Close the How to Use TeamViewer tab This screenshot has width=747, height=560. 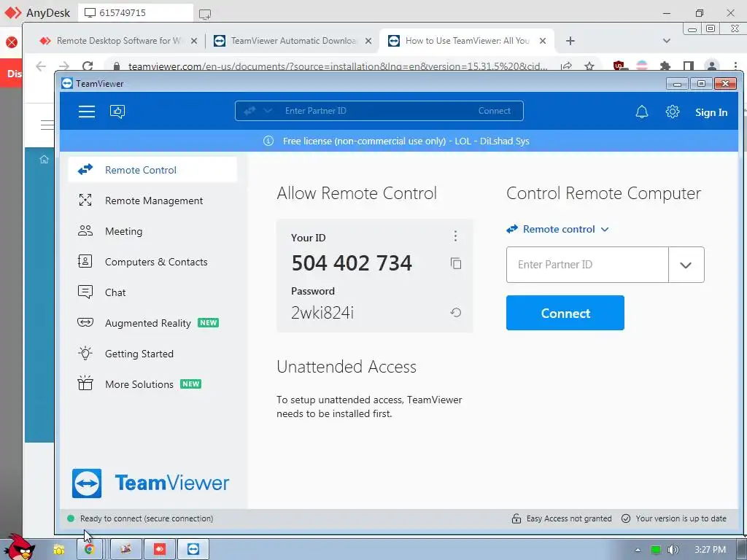tap(543, 41)
